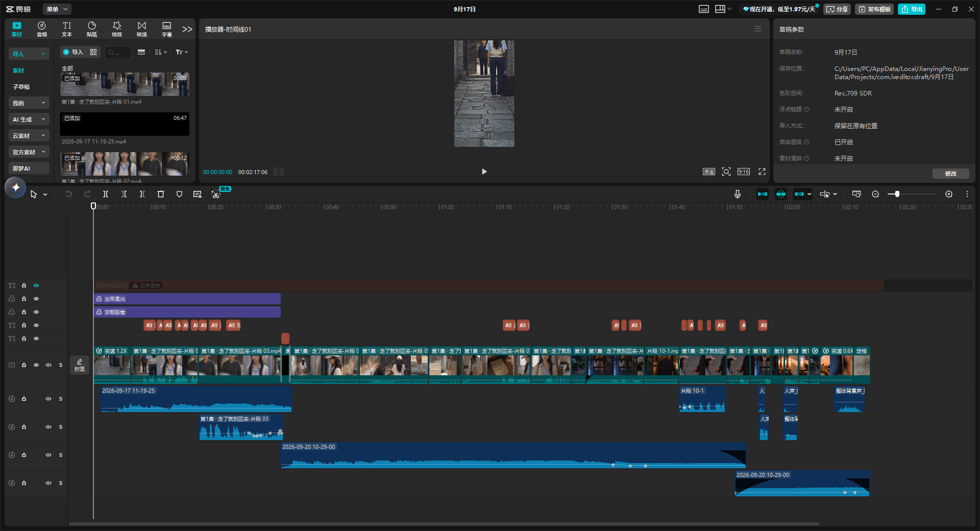This screenshot has width=980, height=531.
Task: Expand the AI 生成 section in sidebar
Action: point(29,119)
